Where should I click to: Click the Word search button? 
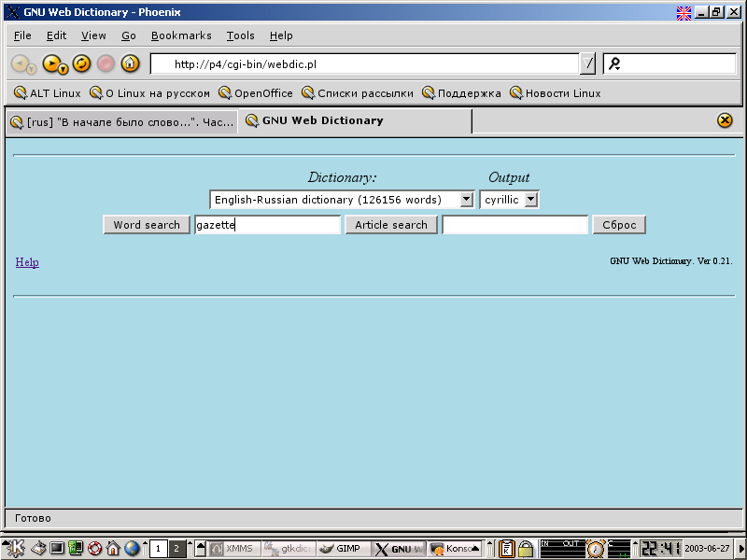pyautogui.click(x=147, y=225)
